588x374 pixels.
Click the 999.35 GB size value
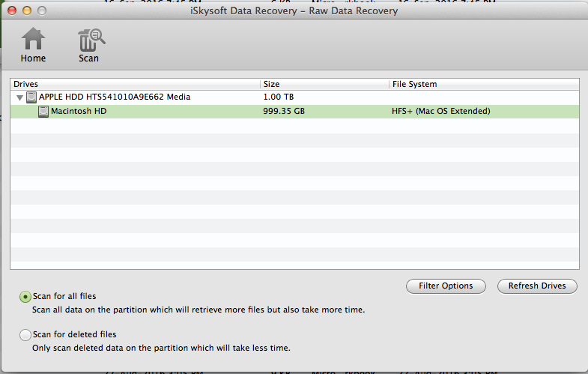tap(284, 111)
